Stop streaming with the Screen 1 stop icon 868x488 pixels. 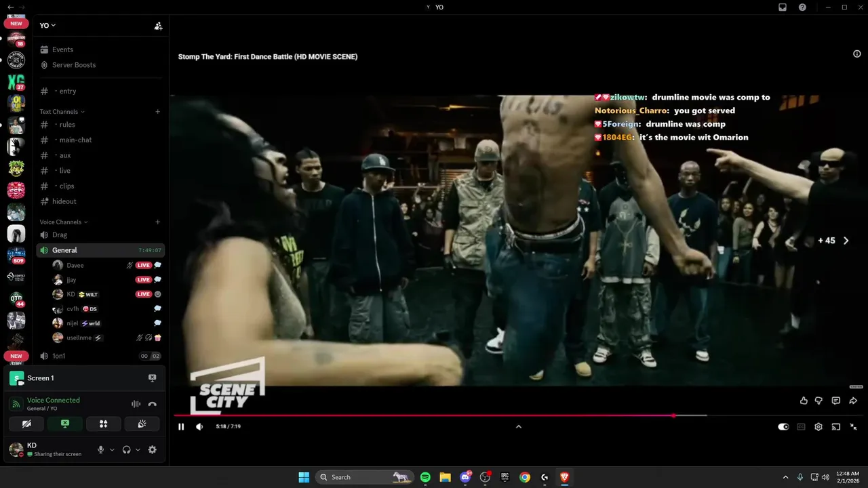pyautogui.click(x=152, y=378)
